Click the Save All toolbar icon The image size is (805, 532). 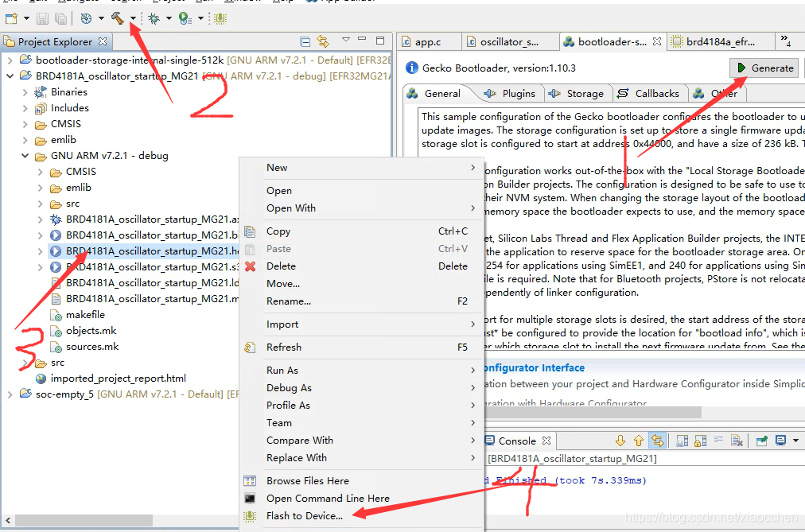(60, 19)
